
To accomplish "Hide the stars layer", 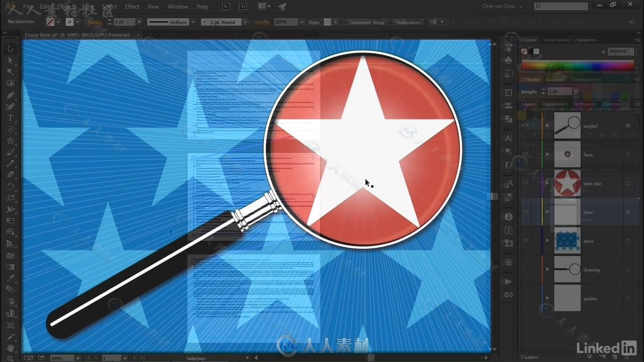I will (525, 241).
